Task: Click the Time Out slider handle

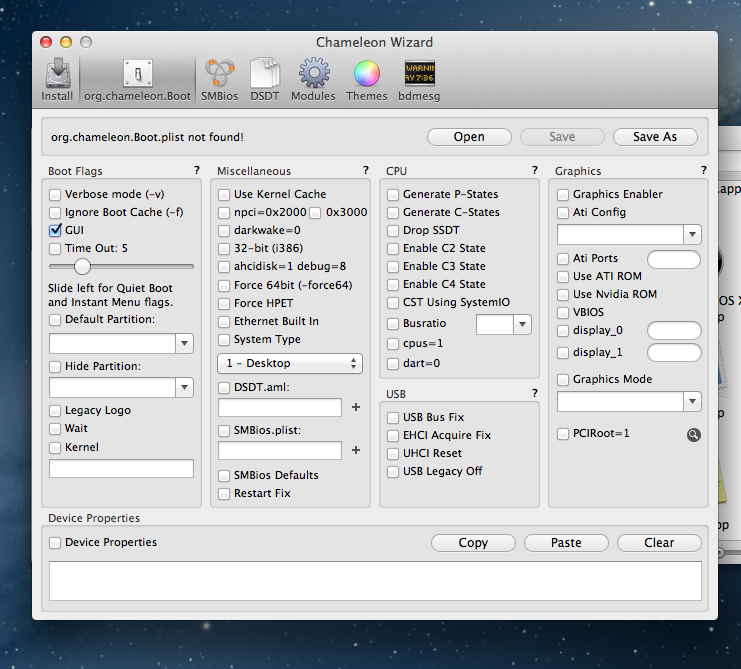Action: click(83, 266)
